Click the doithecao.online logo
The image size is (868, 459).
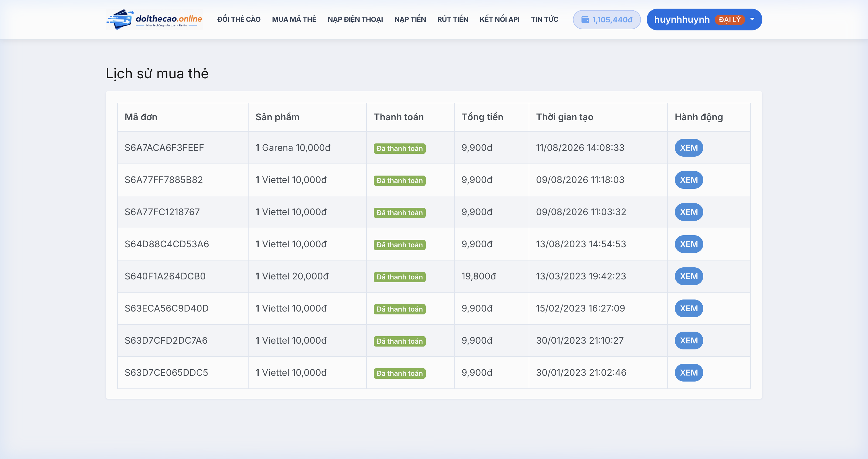click(154, 20)
